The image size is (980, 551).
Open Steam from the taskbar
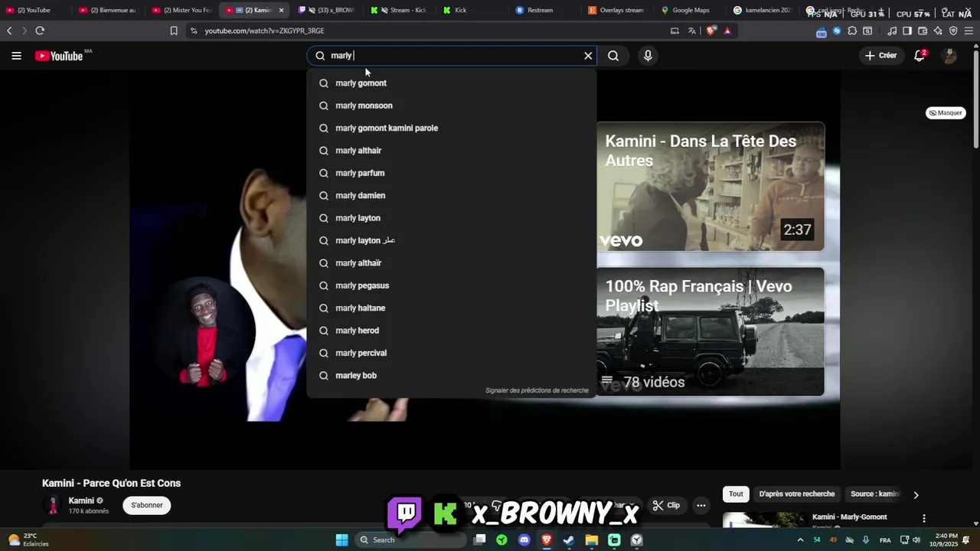point(569,540)
